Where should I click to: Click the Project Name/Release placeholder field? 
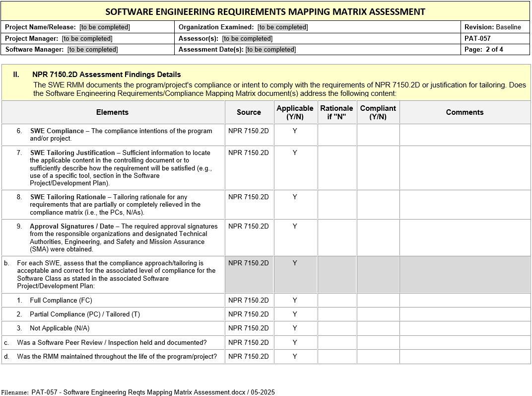(105, 27)
